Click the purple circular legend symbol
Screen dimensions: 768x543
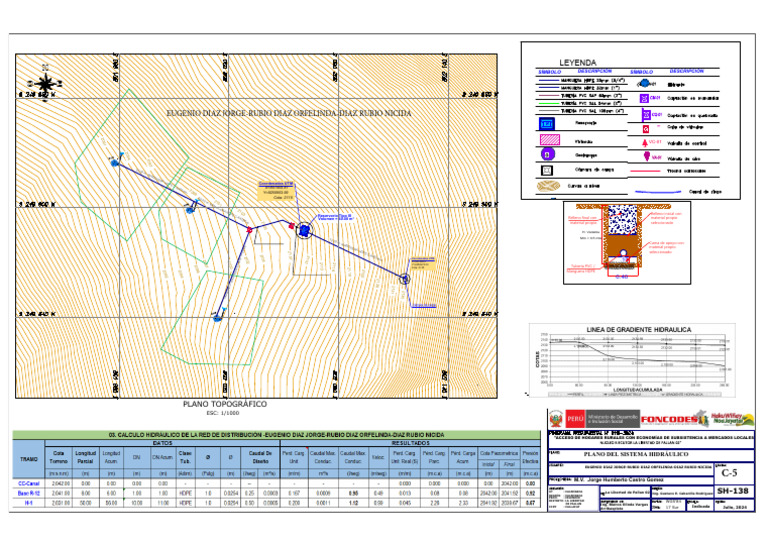[x=548, y=155]
